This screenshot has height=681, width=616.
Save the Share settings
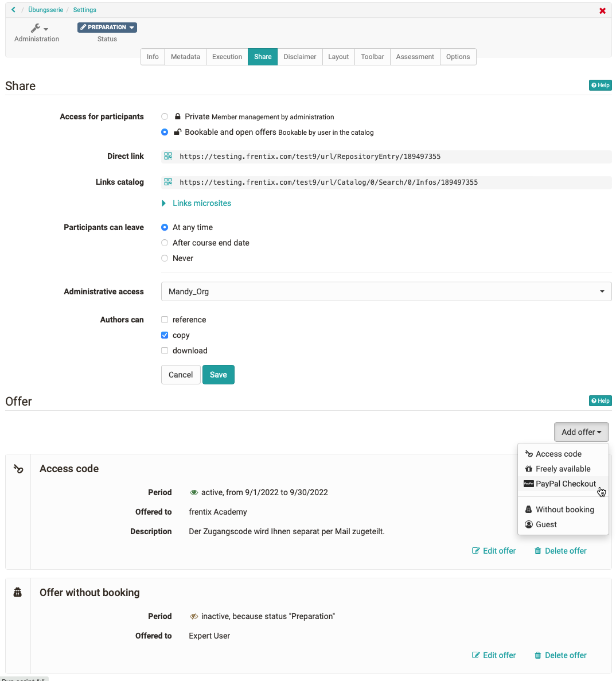pyautogui.click(x=218, y=375)
